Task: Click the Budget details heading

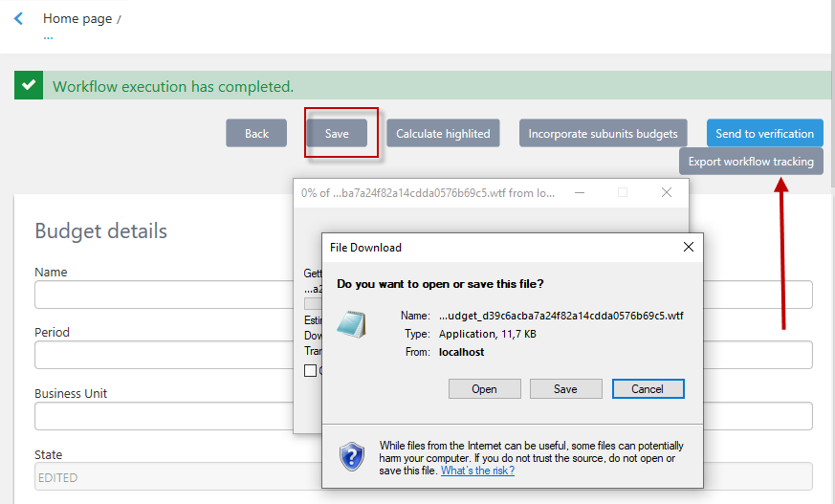Action: [x=100, y=231]
